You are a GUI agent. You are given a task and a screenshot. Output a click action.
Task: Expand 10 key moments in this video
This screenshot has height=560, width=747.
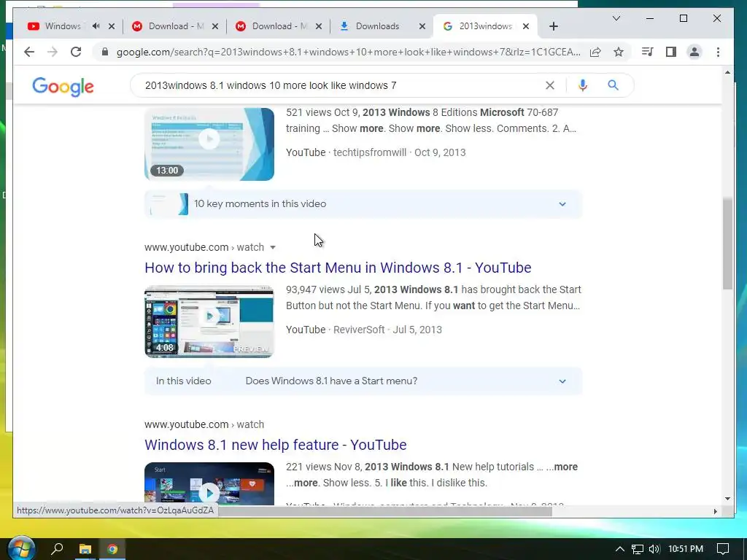pos(363,204)
